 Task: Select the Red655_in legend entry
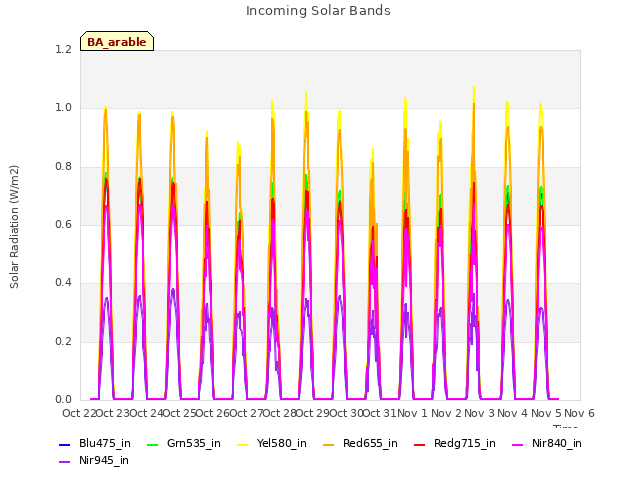coord(360,443)
